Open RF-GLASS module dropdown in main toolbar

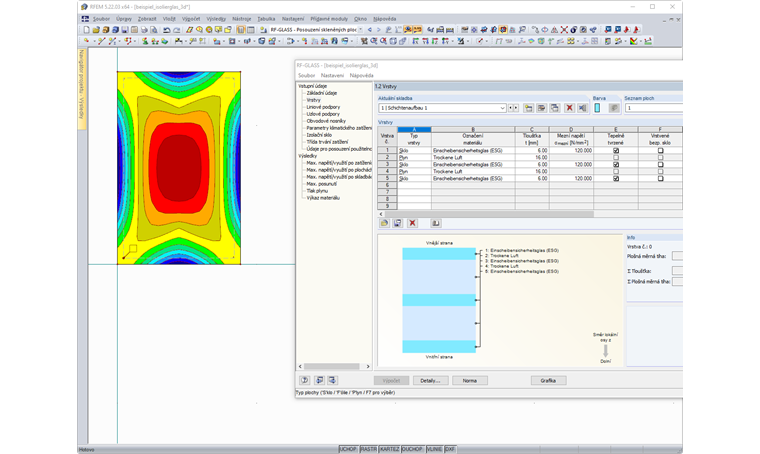point(360,30)
